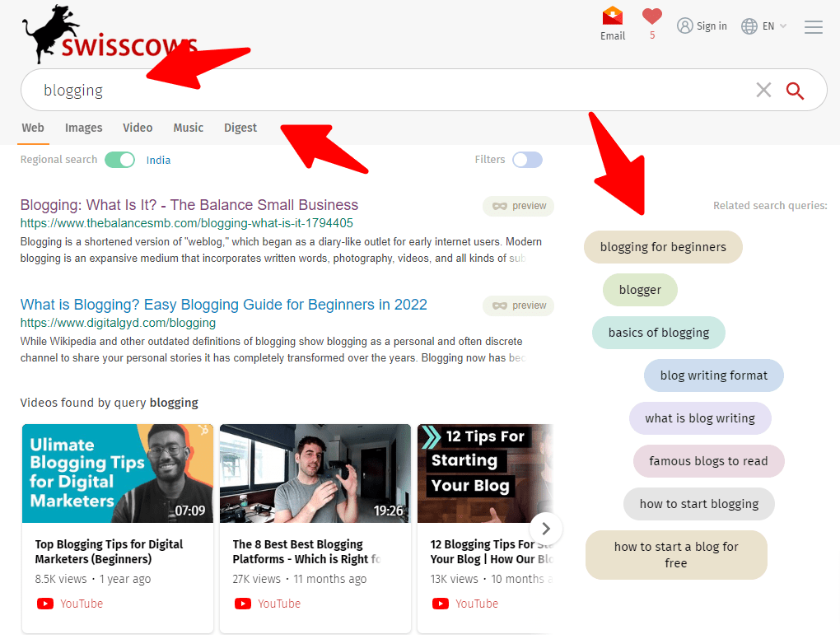Click the Sign in user icon
Viewport: 840px width, 639px height.
coord(684,26)
